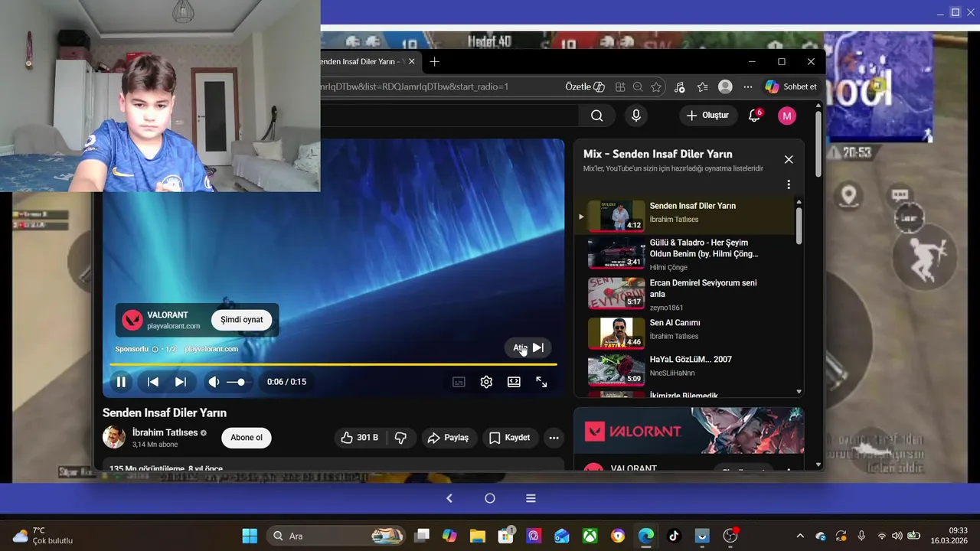980x551 pixels.
Task: Add page to favorites with star
Action: tap(656, 86)
